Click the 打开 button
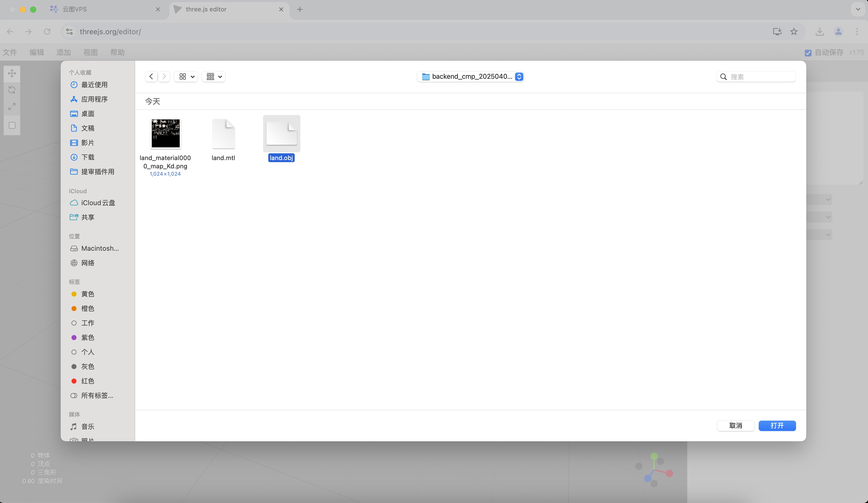The height and width of the screenshot is (503, 868). [x=777, y=426]
